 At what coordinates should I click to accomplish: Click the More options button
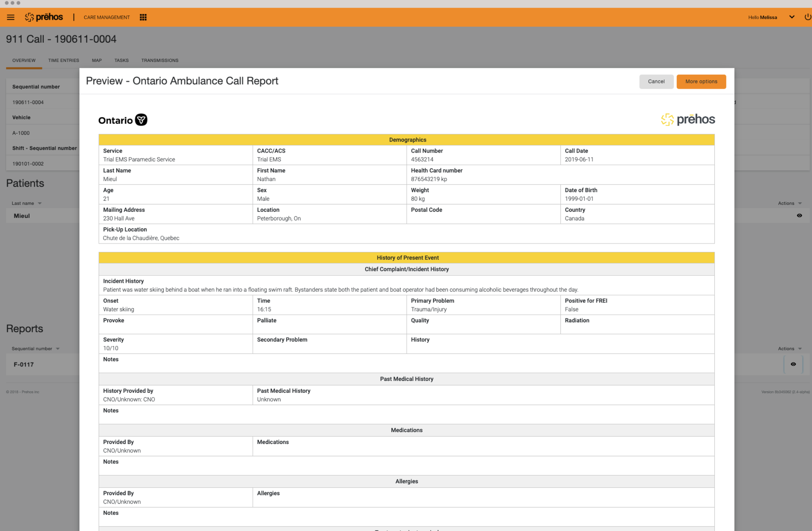701,81
